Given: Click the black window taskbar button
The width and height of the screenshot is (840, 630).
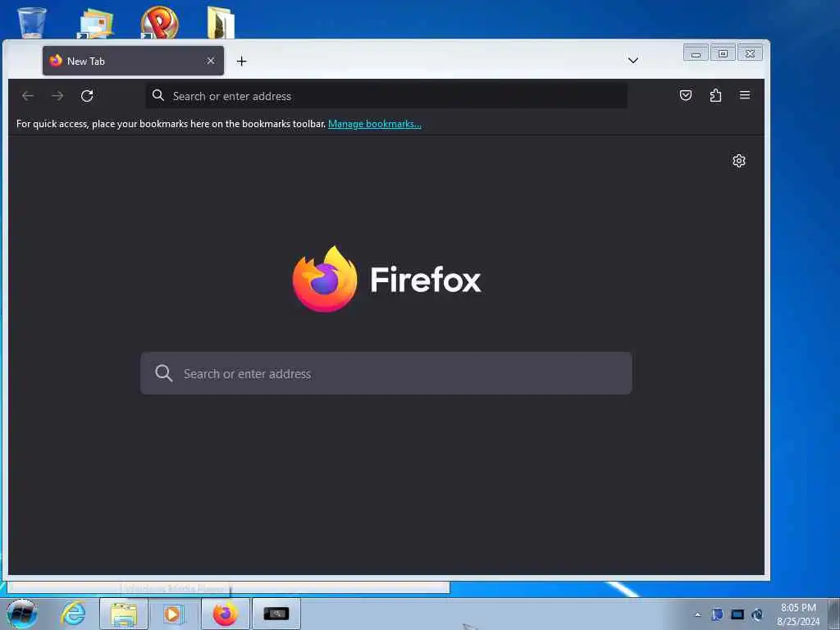Looking at the screenshot, I should [276, 614].
